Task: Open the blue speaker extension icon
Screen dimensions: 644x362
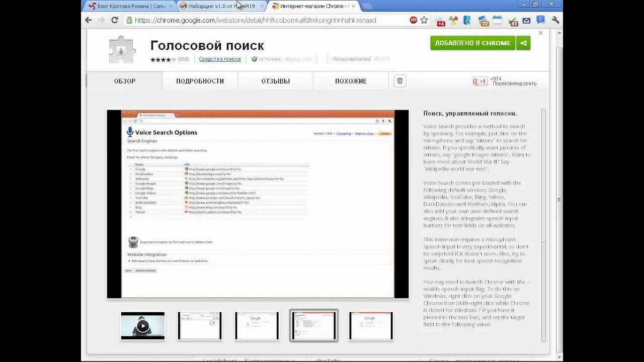Action: pyautogui.click(x=467, y=21)
